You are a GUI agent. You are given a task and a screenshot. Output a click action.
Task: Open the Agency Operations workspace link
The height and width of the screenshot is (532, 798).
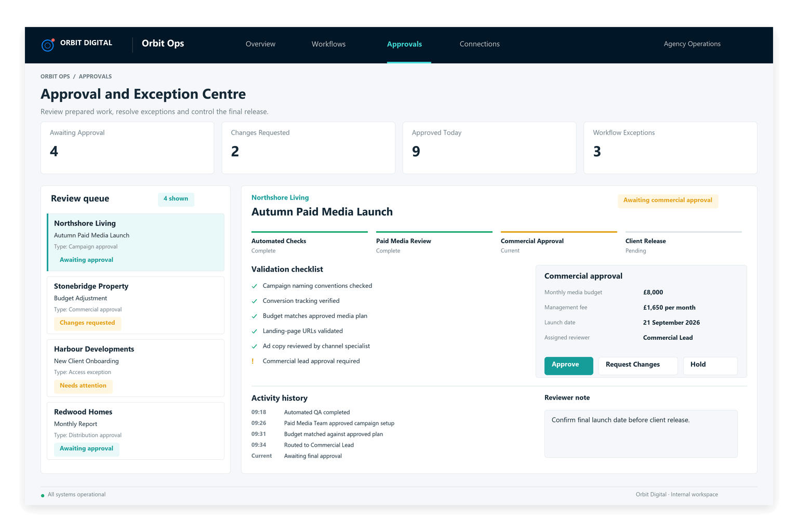[x=692, y=44]
